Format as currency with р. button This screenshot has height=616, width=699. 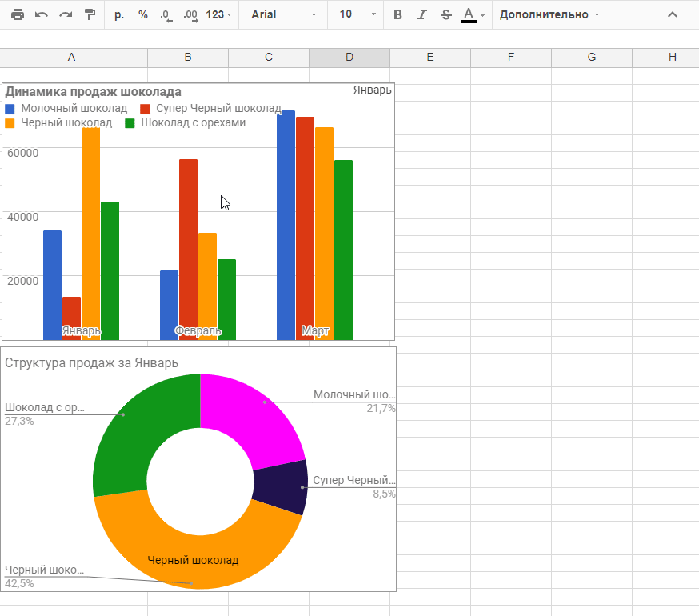(119, 14)
